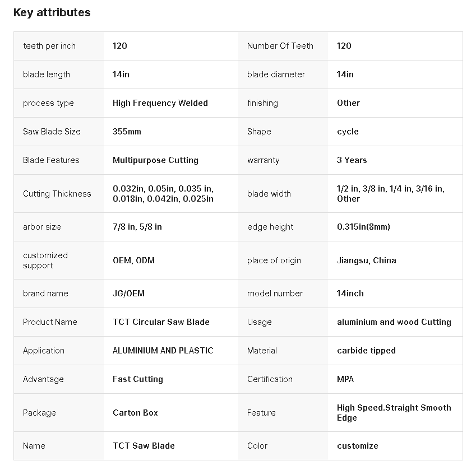The width and height of the screenshot is (476, 461).
Task: Click the 'JG/OEM' brand name value
Action: [128, 294]
